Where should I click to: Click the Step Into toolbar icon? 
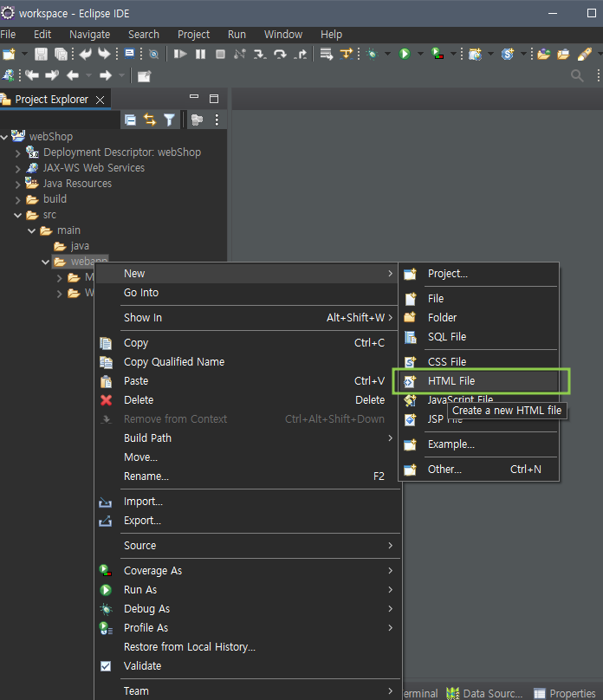click(260, 54)
